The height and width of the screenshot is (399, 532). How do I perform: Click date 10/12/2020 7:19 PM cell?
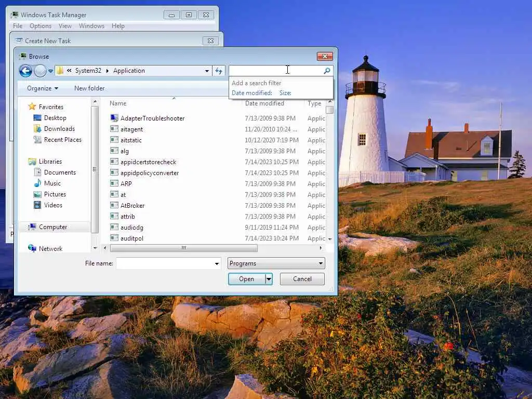point(272,140)
